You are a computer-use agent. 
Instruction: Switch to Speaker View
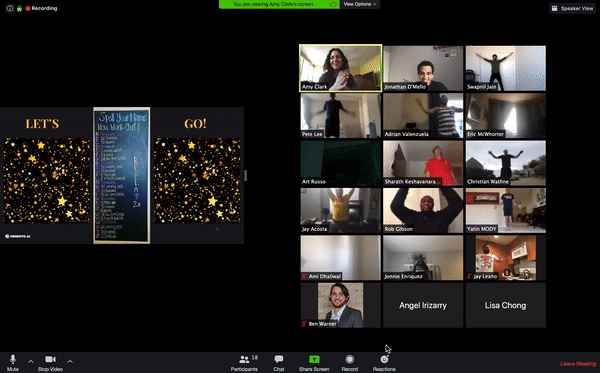(x=572, y=8)
